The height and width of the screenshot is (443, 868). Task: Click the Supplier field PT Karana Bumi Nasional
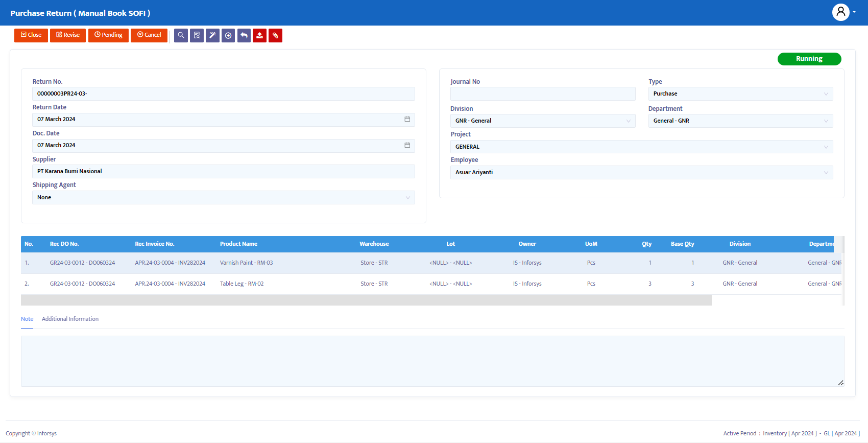click(224, 171)
